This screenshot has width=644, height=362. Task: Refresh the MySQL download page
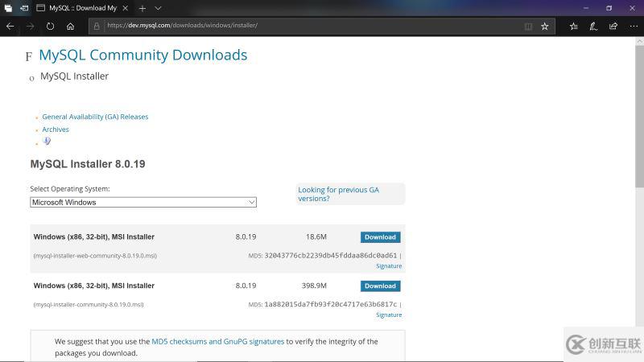(x=50, y=27)
